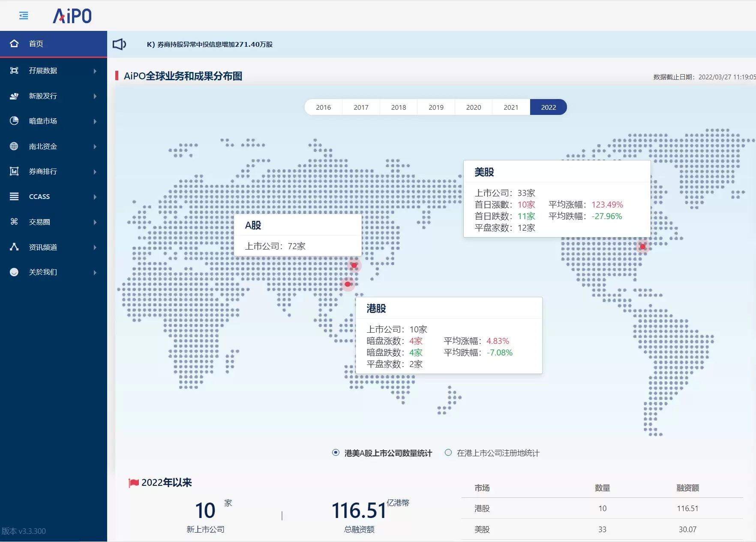Click the lower red marker near Hong Kong
This screenshot has height=542, width=756.
[348, 284]
